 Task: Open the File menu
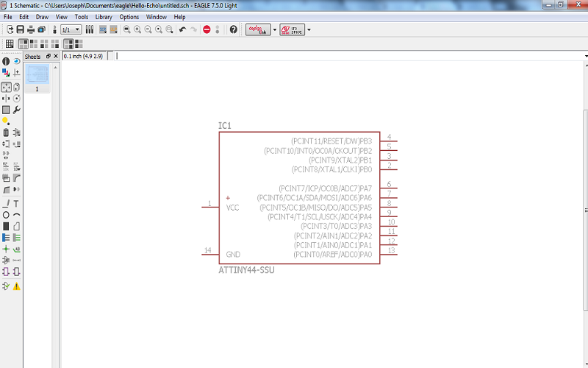coord(8,17)
